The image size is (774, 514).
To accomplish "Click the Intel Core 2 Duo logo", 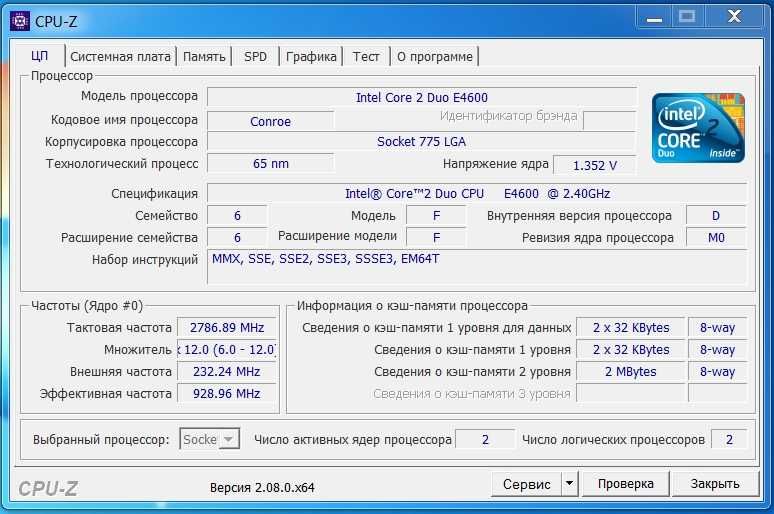I will (698, 128).
